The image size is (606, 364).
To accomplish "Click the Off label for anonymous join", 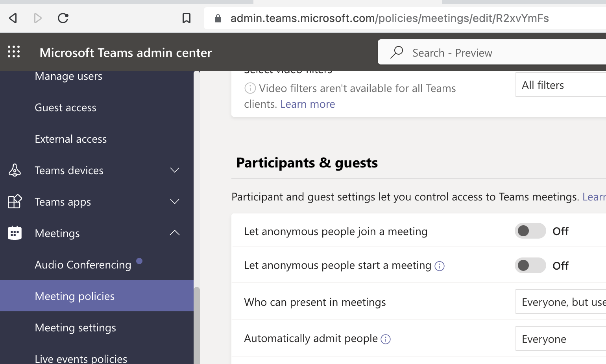I will pos(560,231).
